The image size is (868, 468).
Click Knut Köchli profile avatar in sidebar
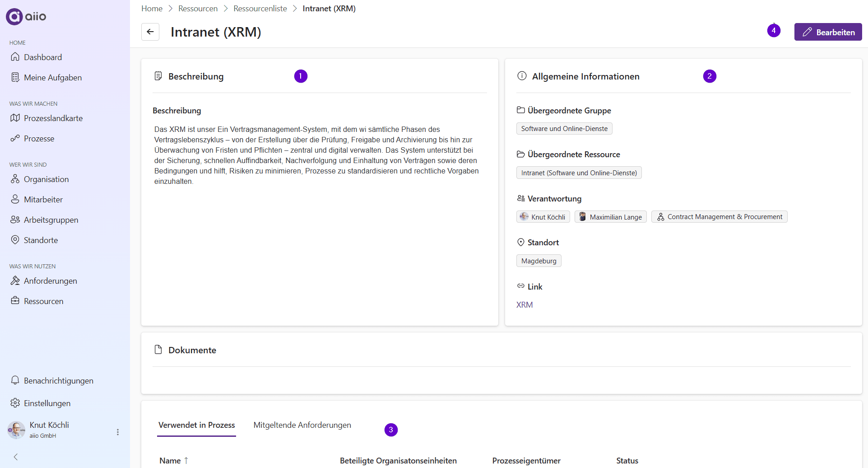click(16, 430)
